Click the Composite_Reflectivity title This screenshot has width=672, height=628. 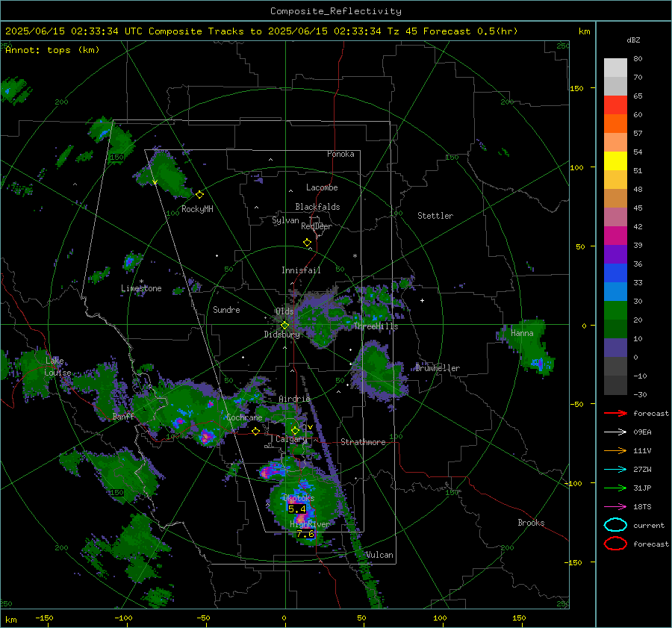tap(335, 11)
